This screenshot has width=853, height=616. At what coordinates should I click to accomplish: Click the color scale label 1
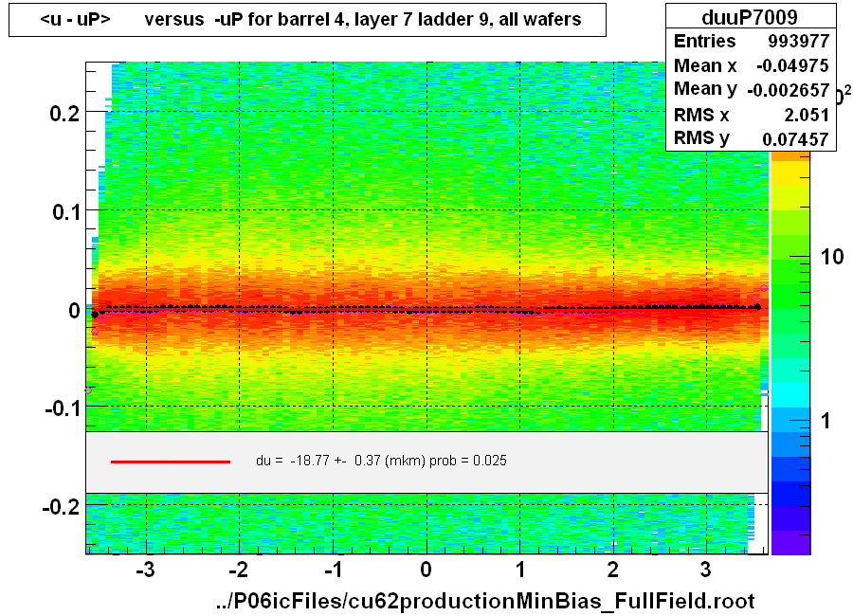[826, 420]
